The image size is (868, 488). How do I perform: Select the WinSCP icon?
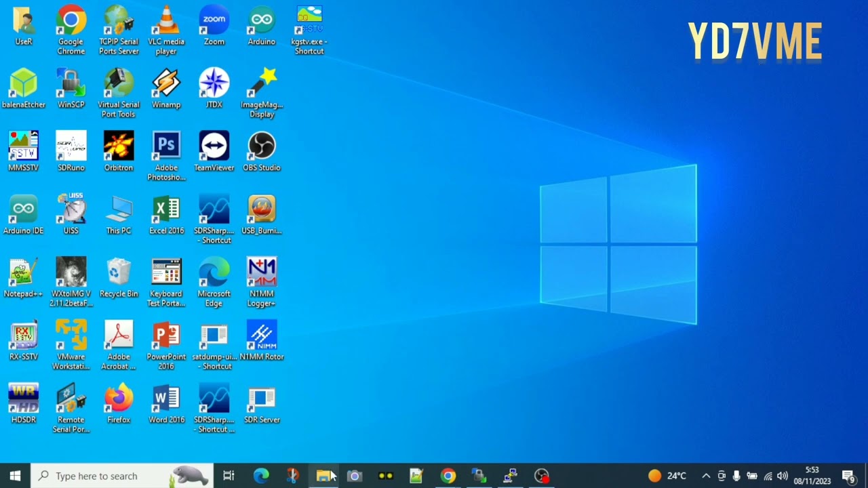[71, 89]
